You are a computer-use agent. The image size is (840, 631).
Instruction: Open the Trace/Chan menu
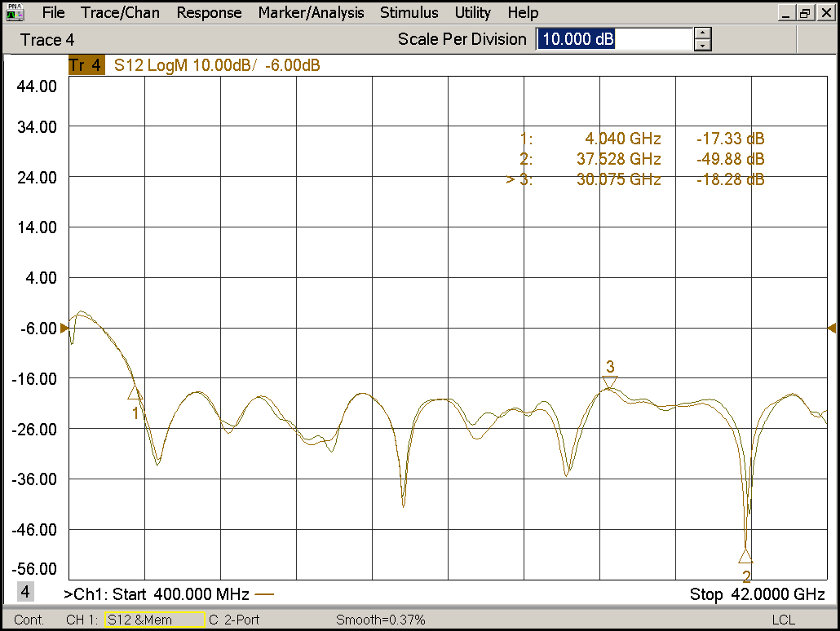pyautogui.click(x=120, y=12)
